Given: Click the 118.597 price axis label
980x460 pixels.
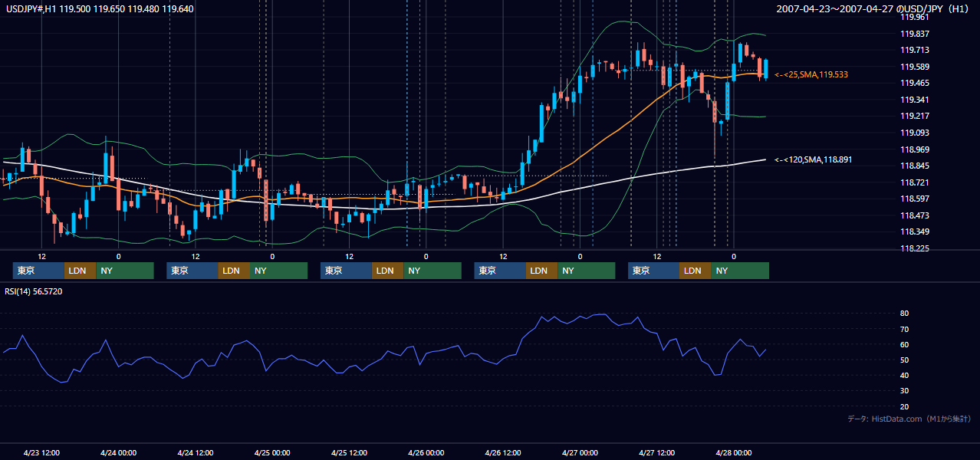Looking at the screenshot, I should [x=915, y=199].
